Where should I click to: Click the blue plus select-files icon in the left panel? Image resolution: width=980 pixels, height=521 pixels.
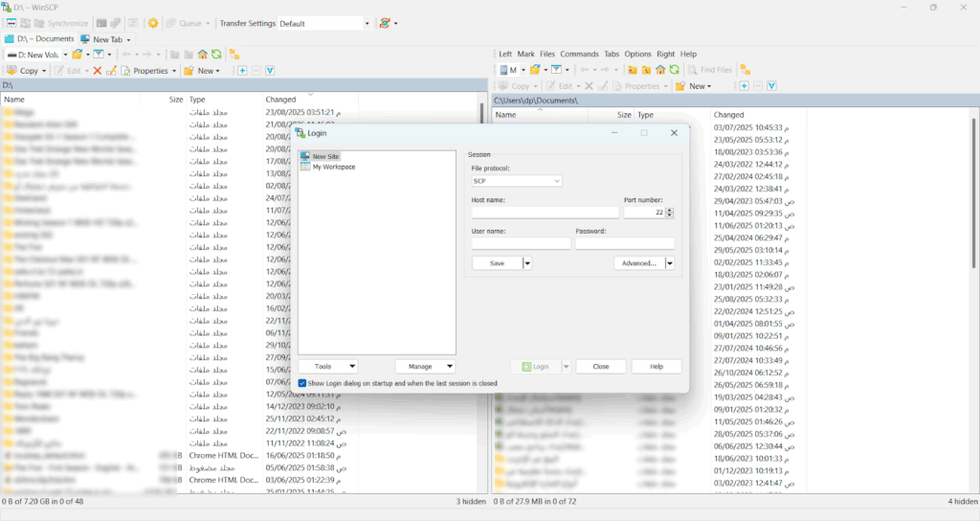click(242, 71)
